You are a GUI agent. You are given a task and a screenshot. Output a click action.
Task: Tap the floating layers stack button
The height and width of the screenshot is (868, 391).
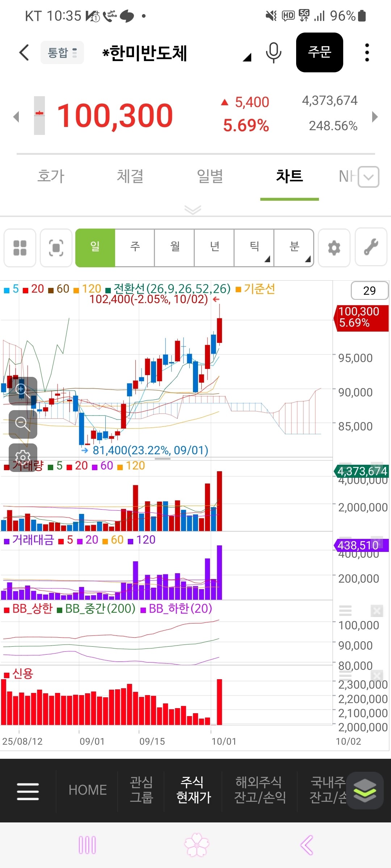(365, 790)
